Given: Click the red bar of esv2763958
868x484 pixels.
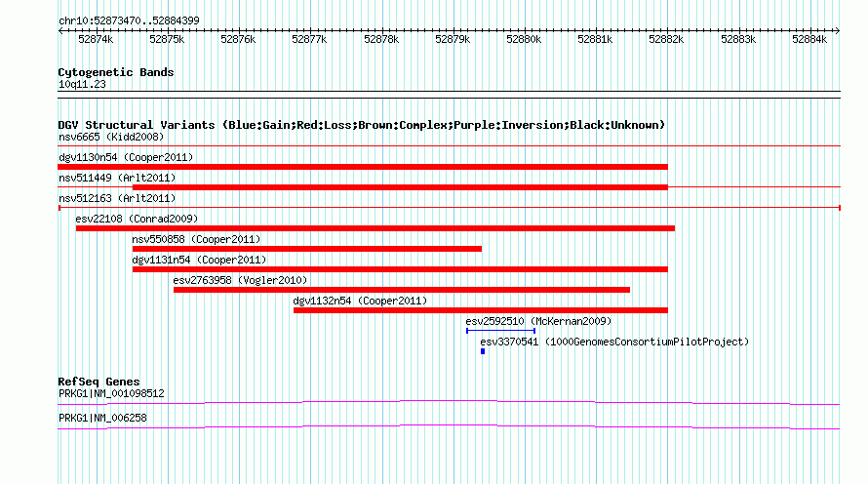Looking at the screenshot, I should 402,290.
